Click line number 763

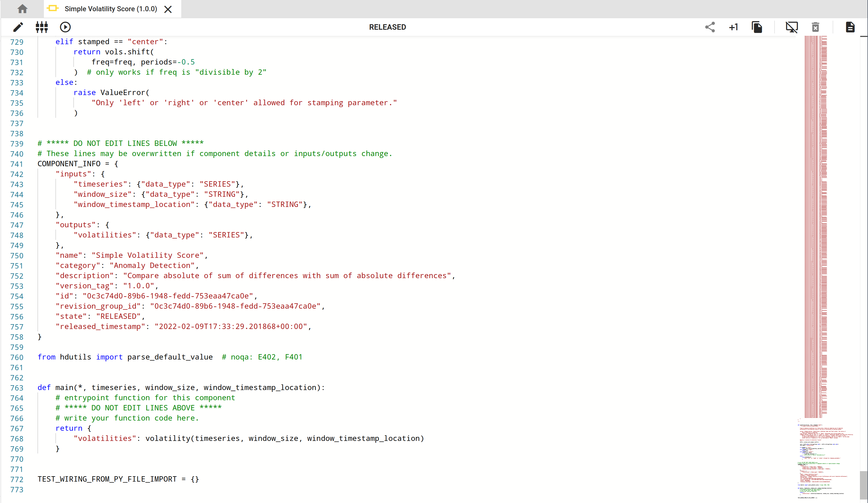pyautogui.click(x=17, y=388)
